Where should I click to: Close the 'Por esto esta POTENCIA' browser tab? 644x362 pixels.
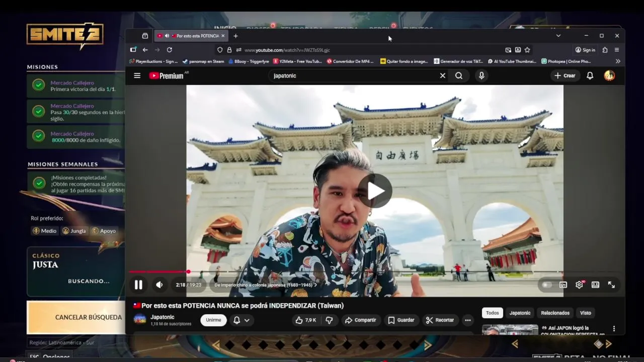223,36
